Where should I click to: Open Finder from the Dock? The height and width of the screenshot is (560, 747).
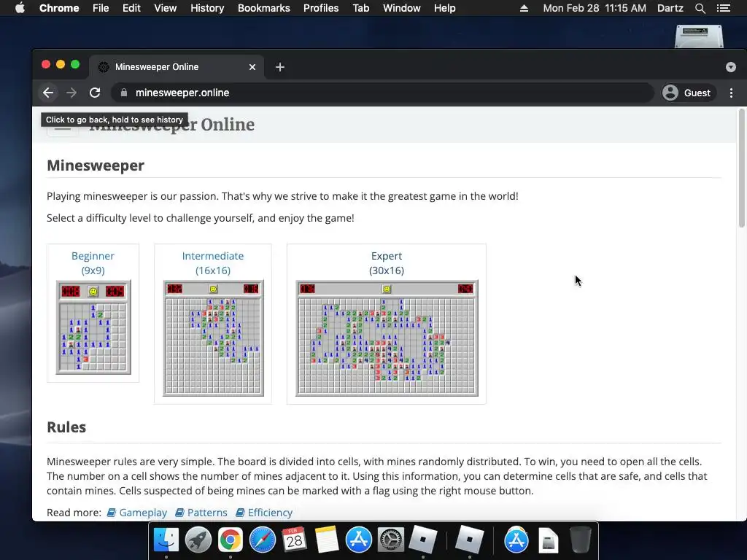click(x=166, y=540)
